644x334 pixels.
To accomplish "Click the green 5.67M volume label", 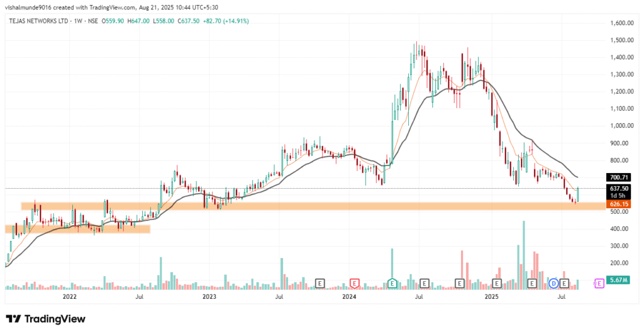I will [618, 280].
